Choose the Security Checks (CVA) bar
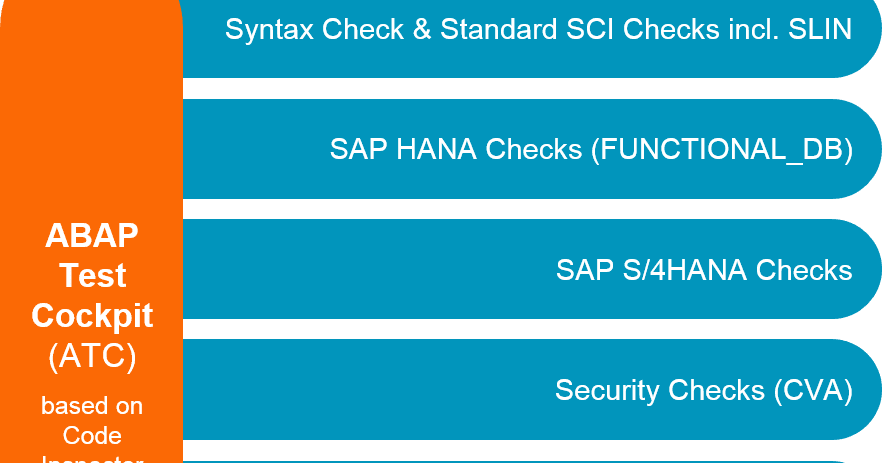This screenshot has width=882, height=463. coord(532,389)
